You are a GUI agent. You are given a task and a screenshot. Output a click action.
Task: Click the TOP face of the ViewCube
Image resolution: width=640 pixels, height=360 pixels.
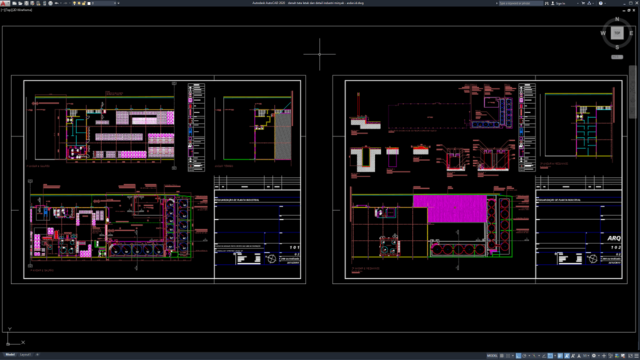tap(617, 33)
